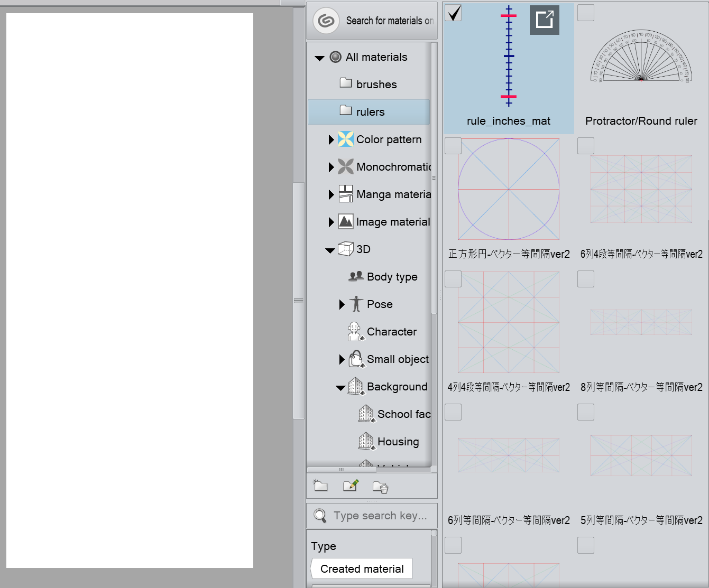Click the Housing building icon
This screenshot has width=709, height=588.
pos(367,441)
